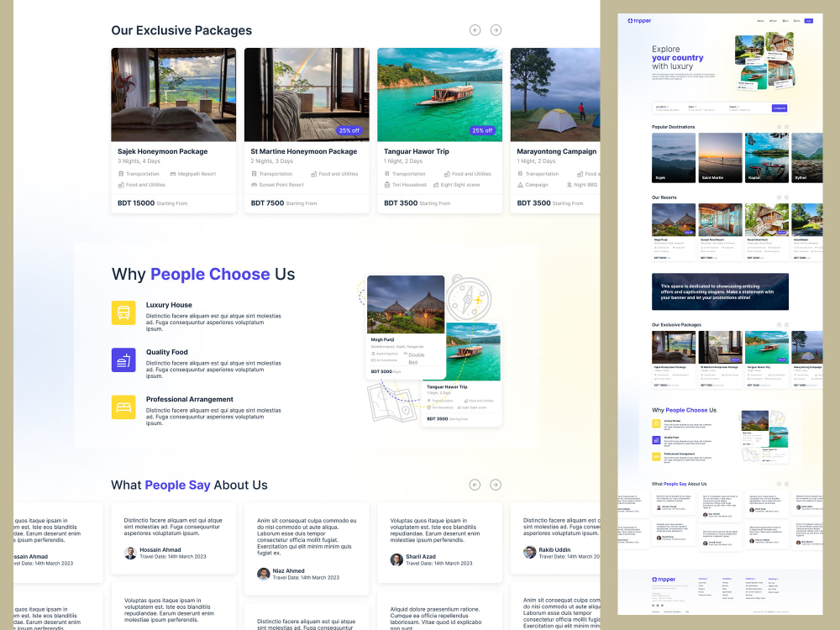Click large BDT 7500 price on St Martine card

(267, 203)
